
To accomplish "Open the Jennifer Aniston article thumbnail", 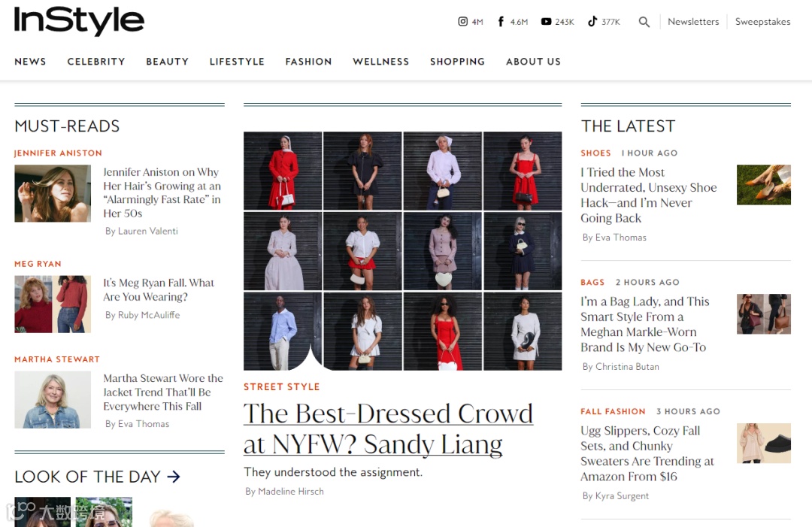I will pyautogui.click(x=53, y=193).
